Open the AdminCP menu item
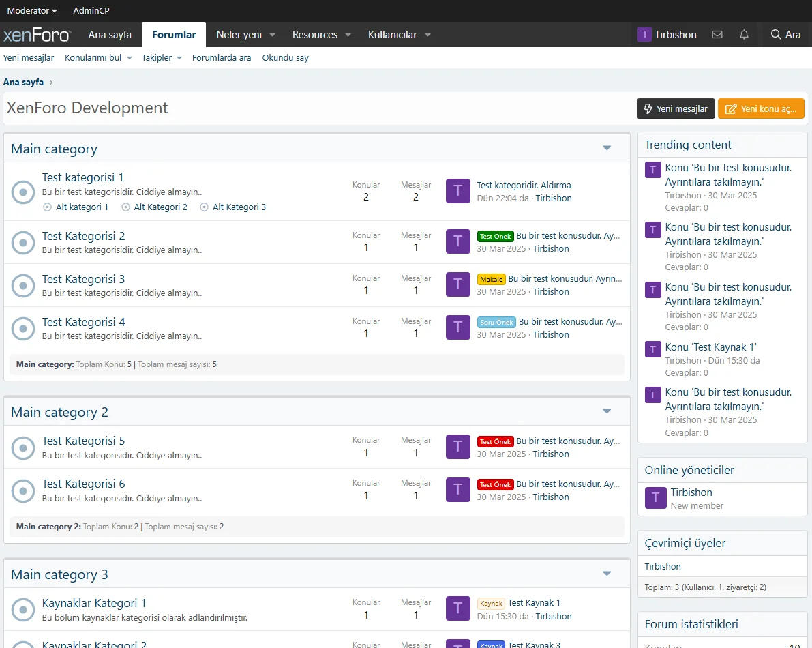Viewport: 812px width, 648px height. (91, 10)
